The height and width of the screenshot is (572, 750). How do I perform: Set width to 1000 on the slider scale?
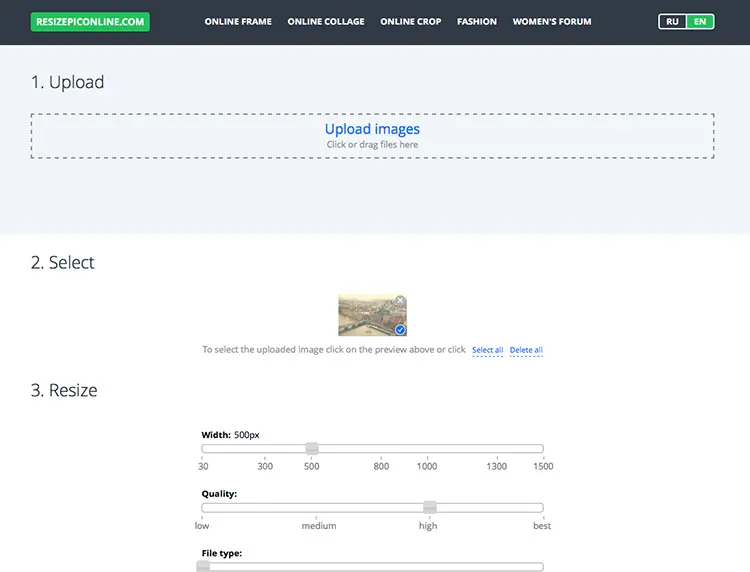pyautogui.click(x=427, y=466)
